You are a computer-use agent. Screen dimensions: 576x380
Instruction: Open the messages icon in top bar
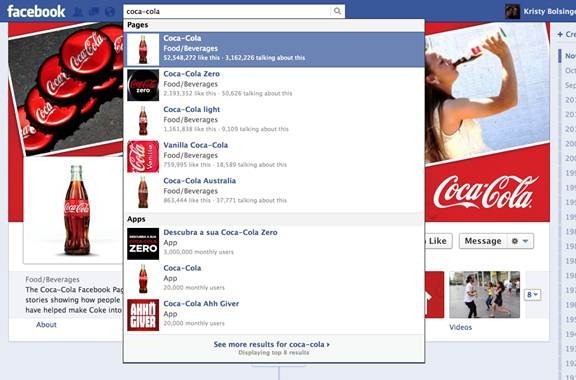click(94, 11)
